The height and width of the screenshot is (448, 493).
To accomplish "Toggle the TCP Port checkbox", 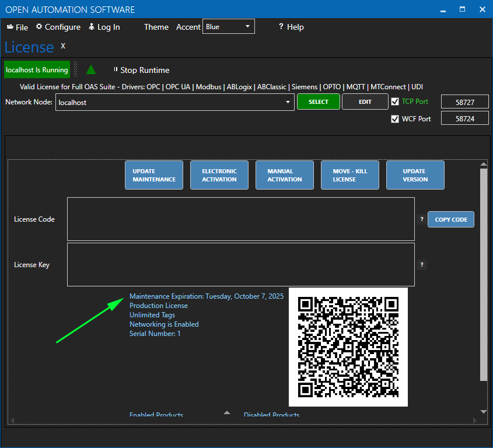I will (x=395, y=101).
